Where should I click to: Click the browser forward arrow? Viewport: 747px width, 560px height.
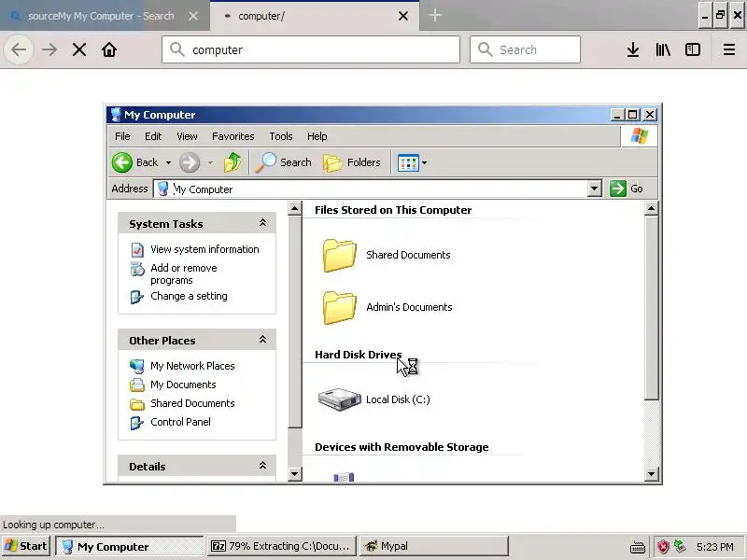[x=49, y=49]
